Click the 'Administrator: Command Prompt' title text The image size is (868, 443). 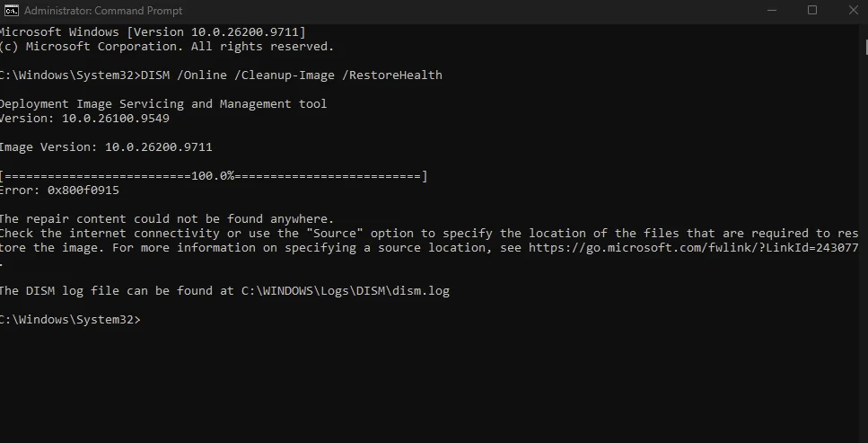[x=103, y=11]
